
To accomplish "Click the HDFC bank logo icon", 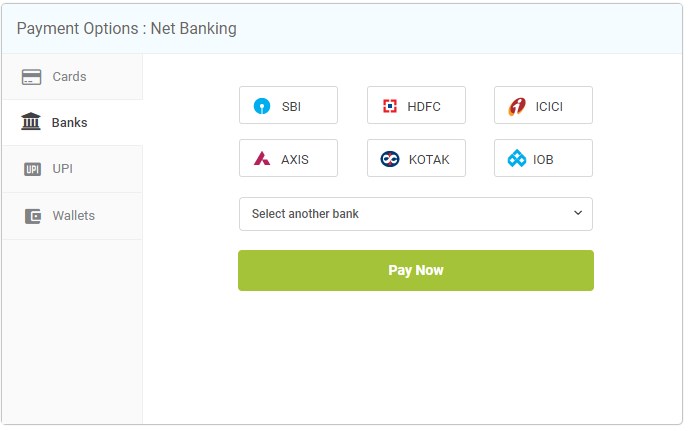I will (389, 106).
